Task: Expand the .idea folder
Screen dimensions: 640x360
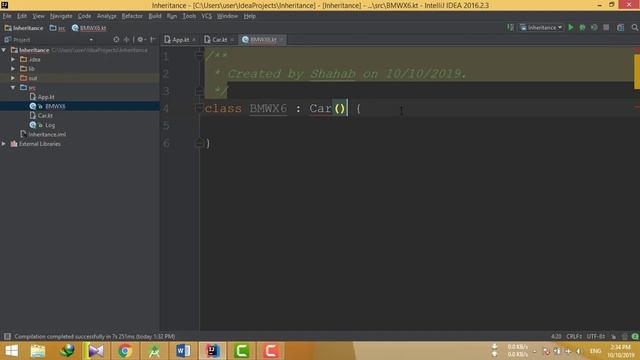Action: [13, 59]
